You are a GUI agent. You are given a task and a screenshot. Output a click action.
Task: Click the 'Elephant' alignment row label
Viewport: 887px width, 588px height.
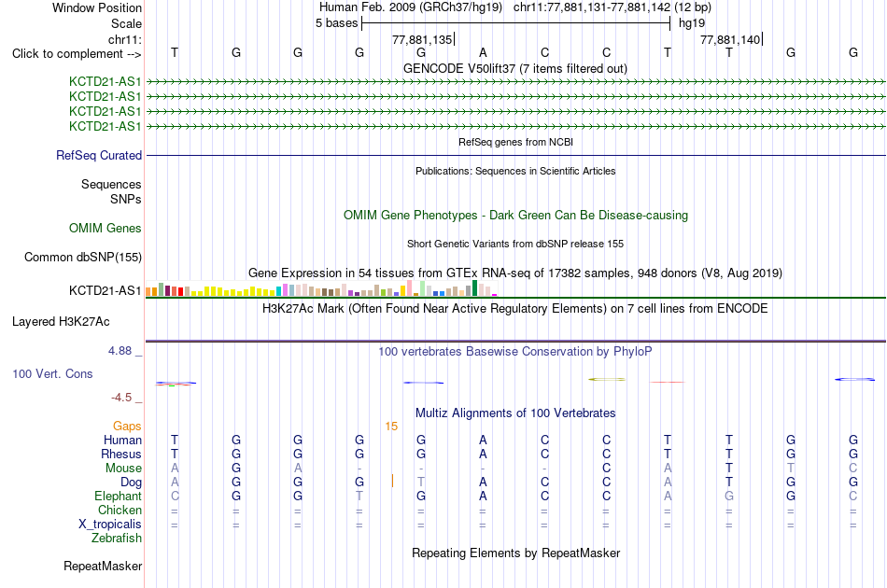point(118,496)
